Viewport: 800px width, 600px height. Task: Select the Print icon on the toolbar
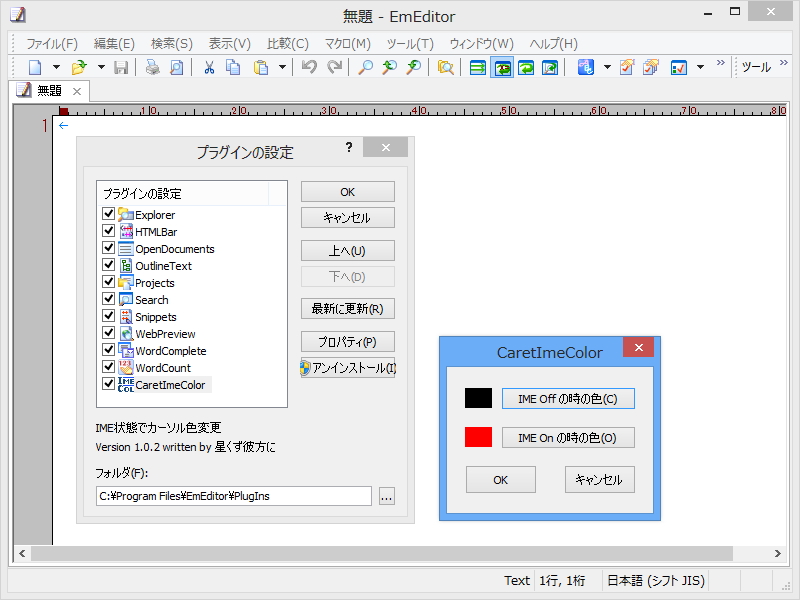(x=154, y=67)
